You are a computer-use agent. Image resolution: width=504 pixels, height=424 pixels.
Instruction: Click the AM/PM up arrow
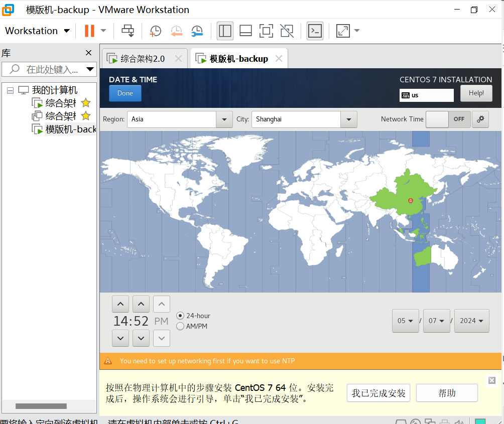162,304
